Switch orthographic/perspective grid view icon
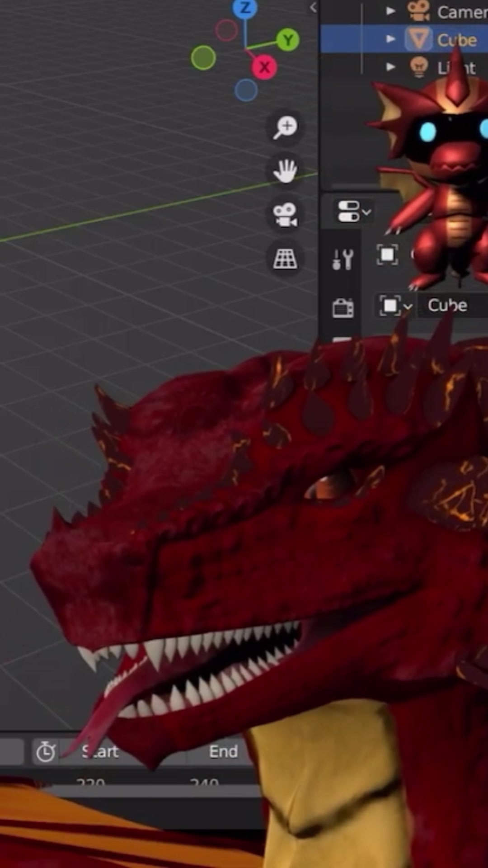Image resolution: width=488 pixels, height=868 pixels. tap(286, 259)
